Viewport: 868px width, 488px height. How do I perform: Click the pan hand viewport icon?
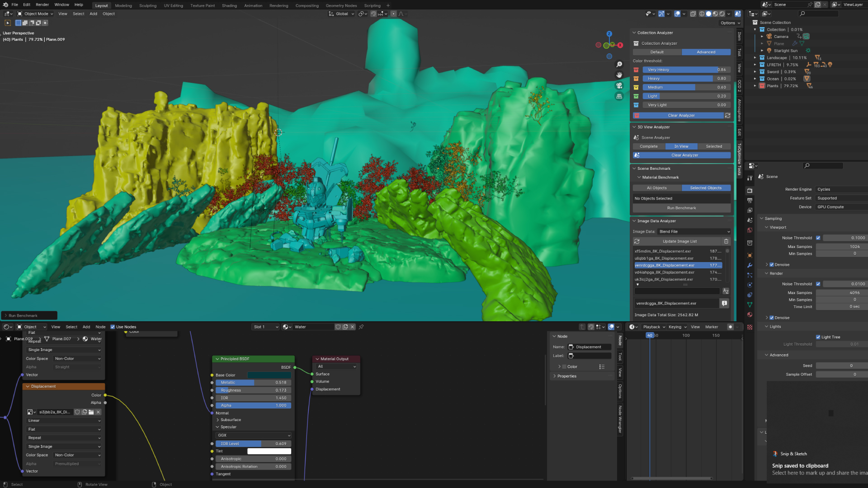click(619, 75)
